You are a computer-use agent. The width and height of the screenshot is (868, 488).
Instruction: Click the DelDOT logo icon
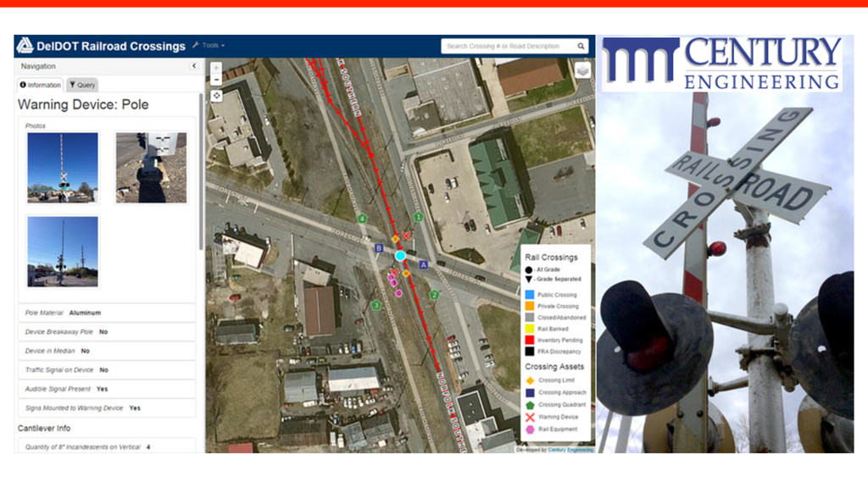point(25,46)
